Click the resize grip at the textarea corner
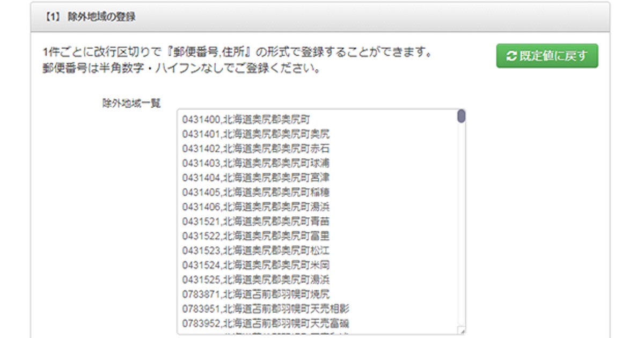This screenshot has height=338, width=644. coord(462,331)
